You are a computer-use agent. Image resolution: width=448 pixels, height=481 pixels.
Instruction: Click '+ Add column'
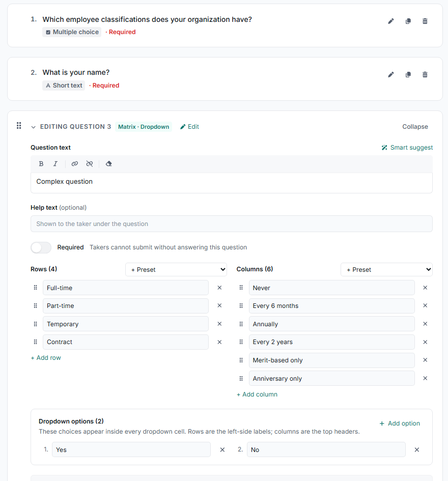257,394
